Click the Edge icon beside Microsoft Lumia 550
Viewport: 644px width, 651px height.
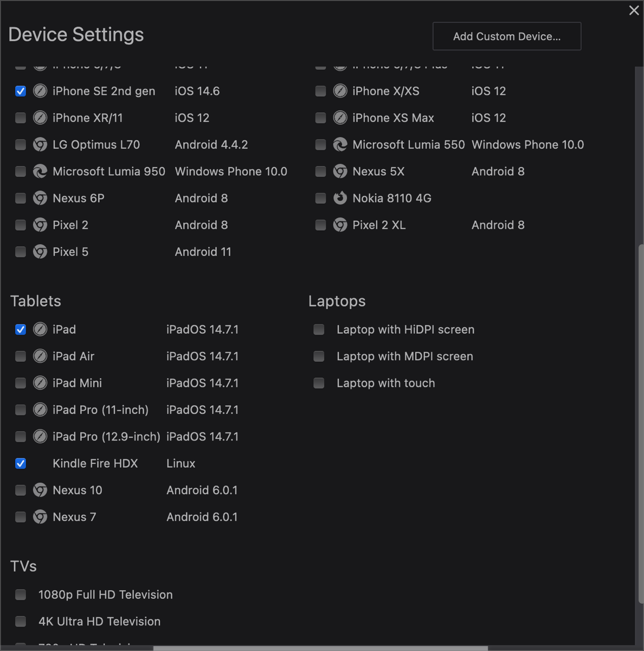point(340,144)
